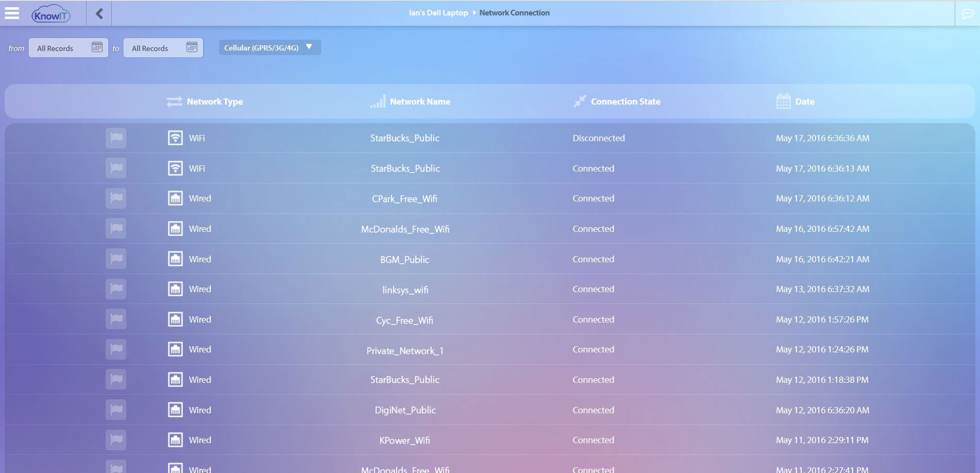Select the BGM_Public network name
The width and height of the screenshot is (980, 473).
coord(404,260)
